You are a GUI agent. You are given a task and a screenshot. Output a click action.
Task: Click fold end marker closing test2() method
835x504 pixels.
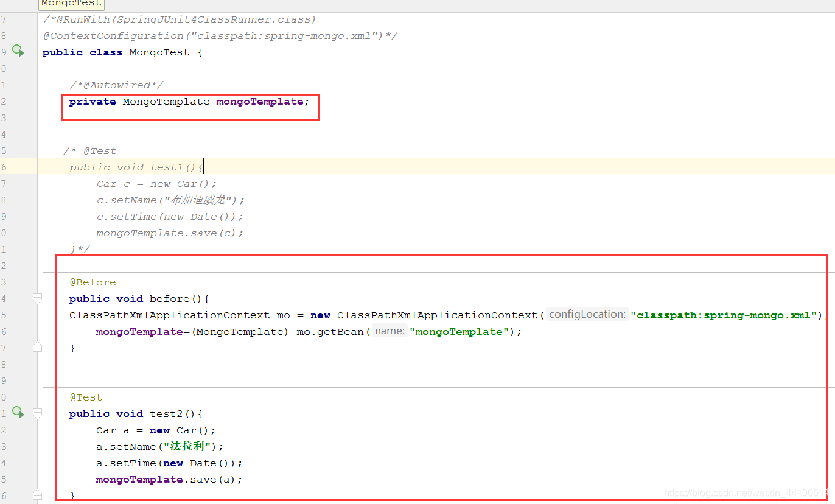37,495
